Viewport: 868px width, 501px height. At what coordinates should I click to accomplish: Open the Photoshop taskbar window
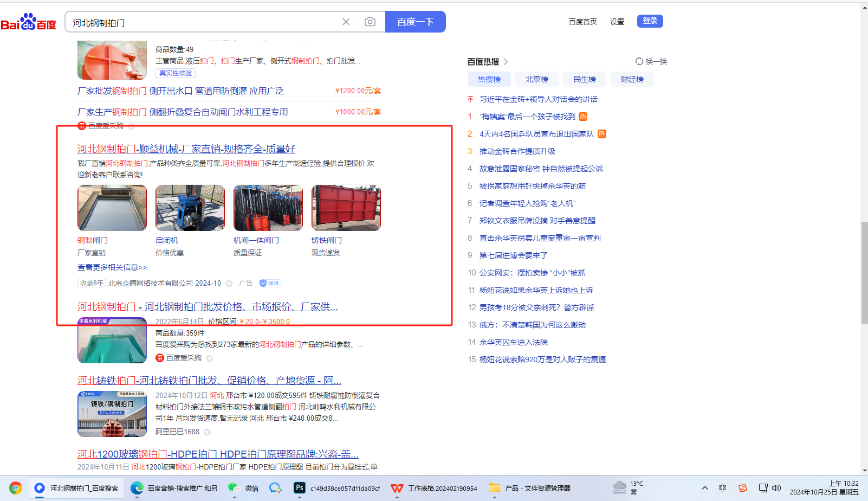click(336, 488)
